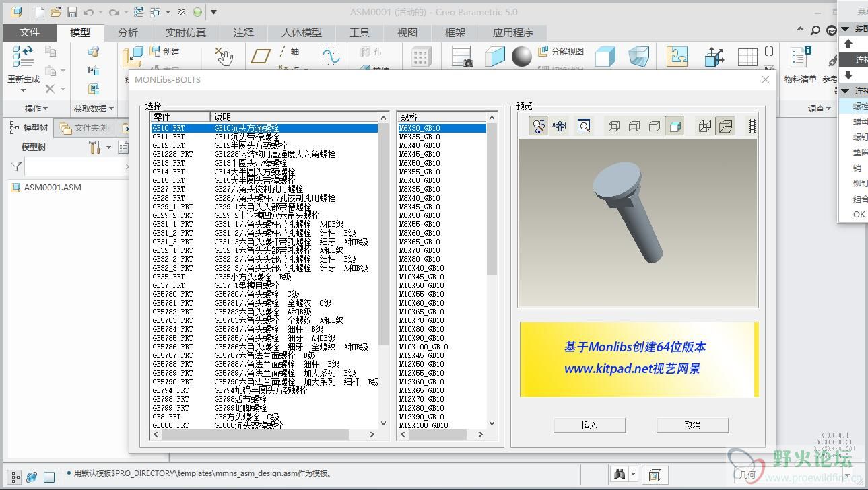Click the zoom window magnifier icon in preview
The image size is (868, 490).
tap(584, 126)
